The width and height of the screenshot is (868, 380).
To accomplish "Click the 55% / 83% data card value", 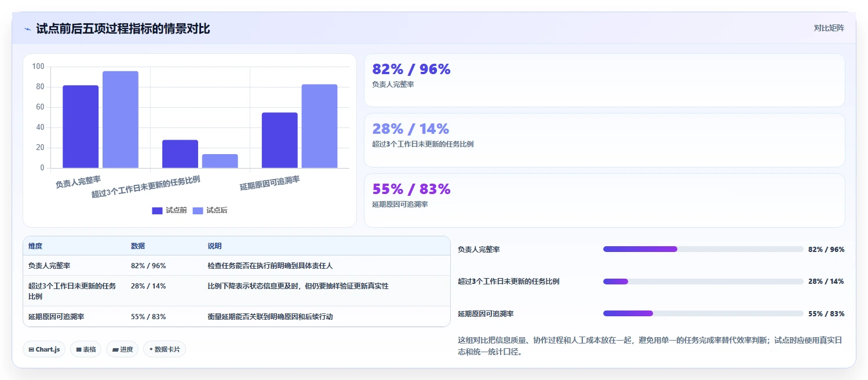I will click(x=411, y=189).
